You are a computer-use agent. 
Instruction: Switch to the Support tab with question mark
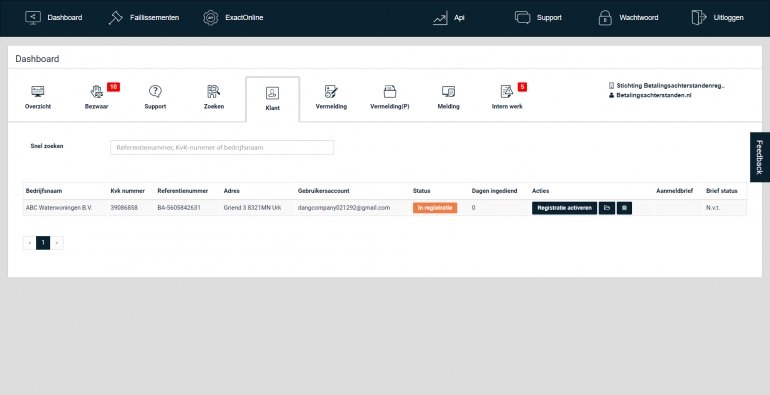tap(155, 97)
